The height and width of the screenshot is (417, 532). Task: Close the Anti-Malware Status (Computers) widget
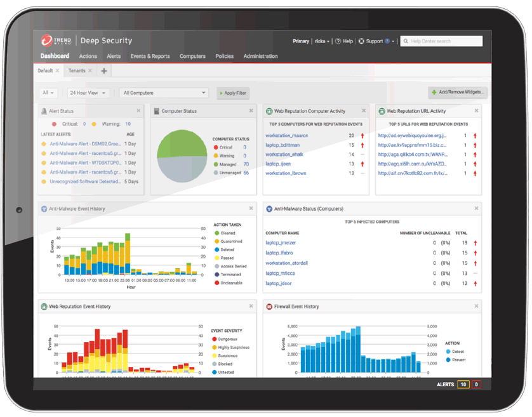click(476, 208)
